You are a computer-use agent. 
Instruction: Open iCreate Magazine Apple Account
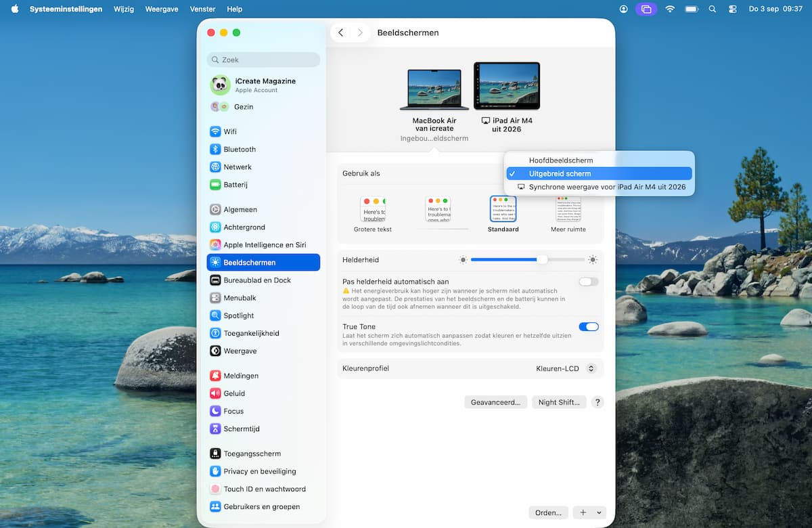(x=263, y=85)
